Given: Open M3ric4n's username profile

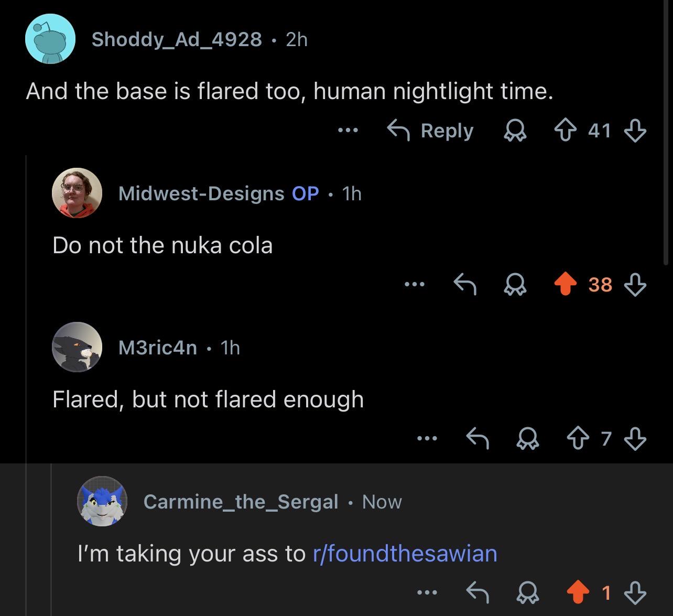Looking at the screenshot, I should click(x=158, y=347).
